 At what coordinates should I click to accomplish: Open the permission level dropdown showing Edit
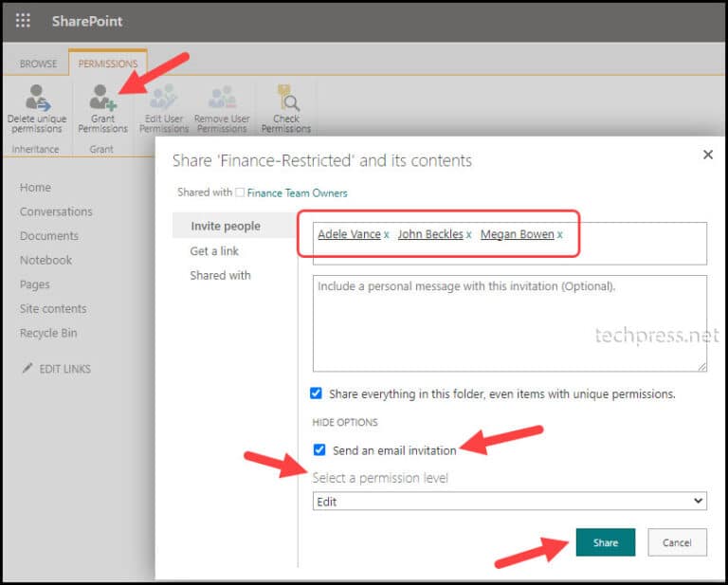tap(509, 502)
